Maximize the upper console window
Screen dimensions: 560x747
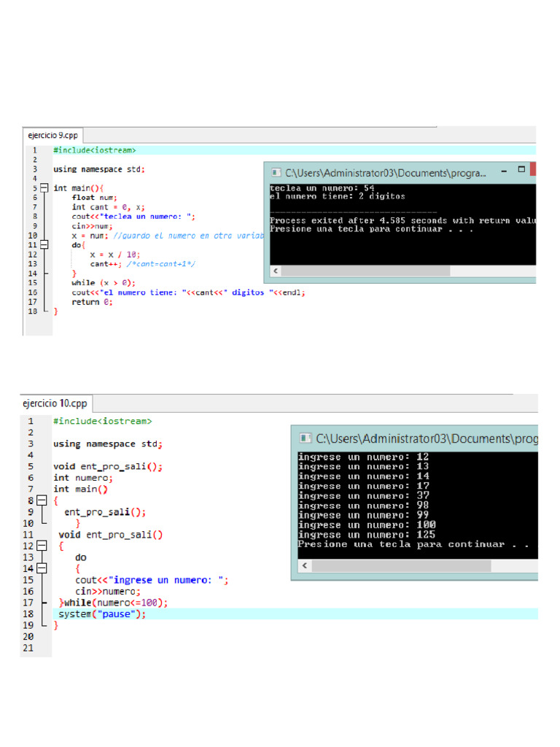(521, 169)
